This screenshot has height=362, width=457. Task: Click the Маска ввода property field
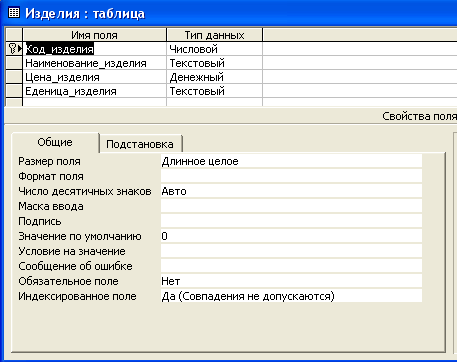[x=291, y=206]
